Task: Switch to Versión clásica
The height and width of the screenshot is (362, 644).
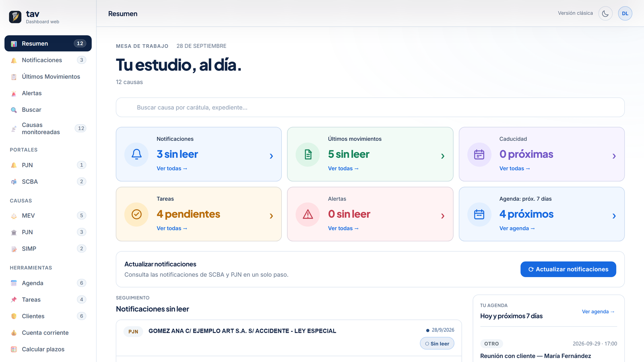Action: (575, 13)
